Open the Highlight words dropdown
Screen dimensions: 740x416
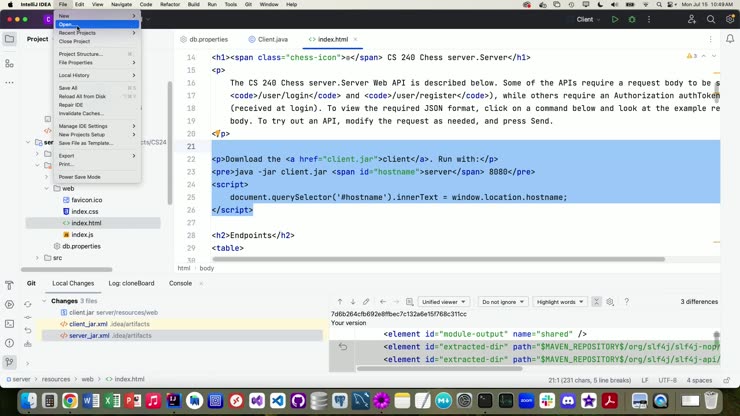pyautogui.click(x=560, y=302)
